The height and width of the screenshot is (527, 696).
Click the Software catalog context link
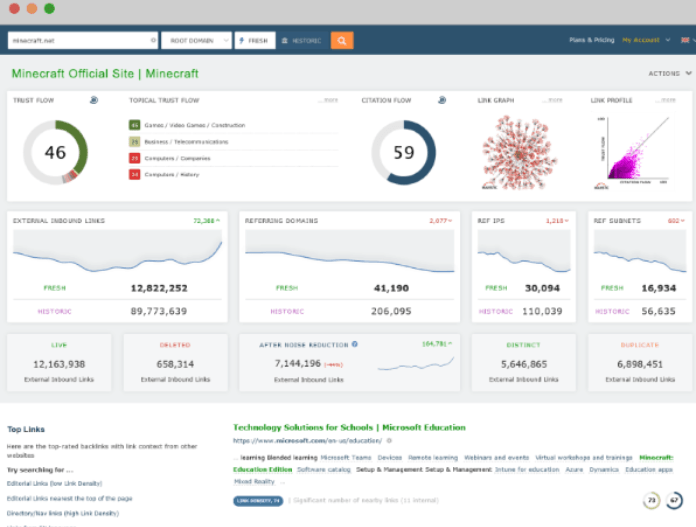tap(324, 470)
